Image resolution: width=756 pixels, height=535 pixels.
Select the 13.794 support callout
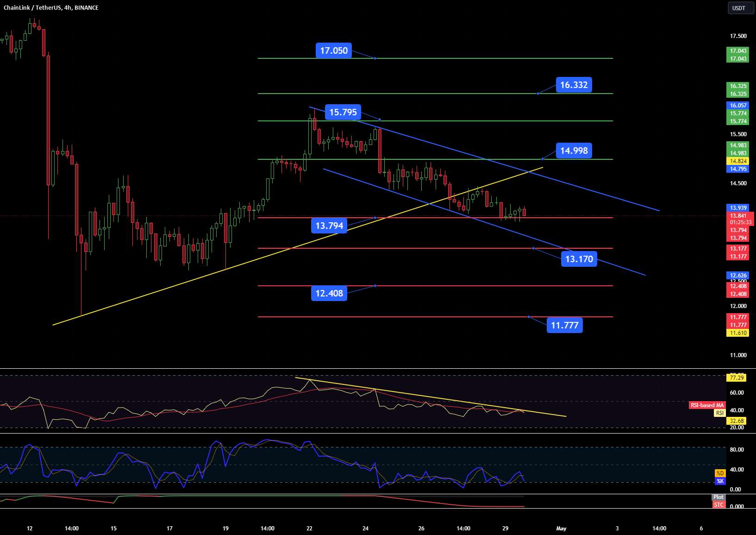tap(329, 226)
